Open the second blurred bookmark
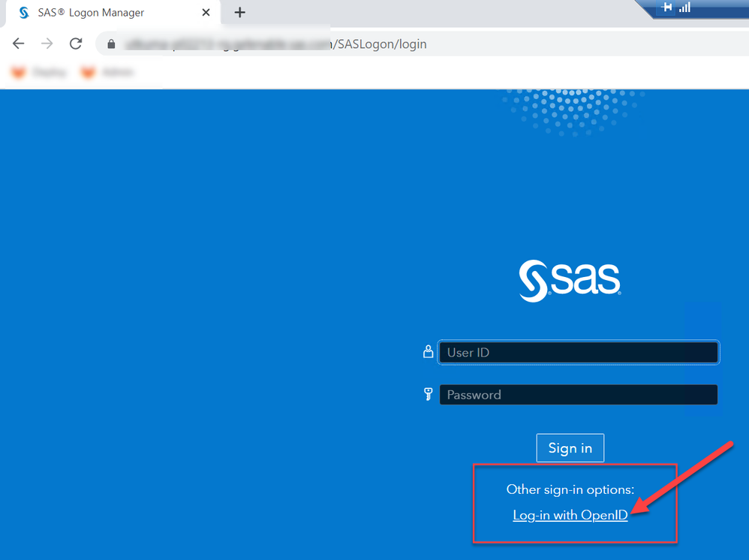The width and height of the screenshot is (749, 560). pyautogui.click(x=107, y=73)
